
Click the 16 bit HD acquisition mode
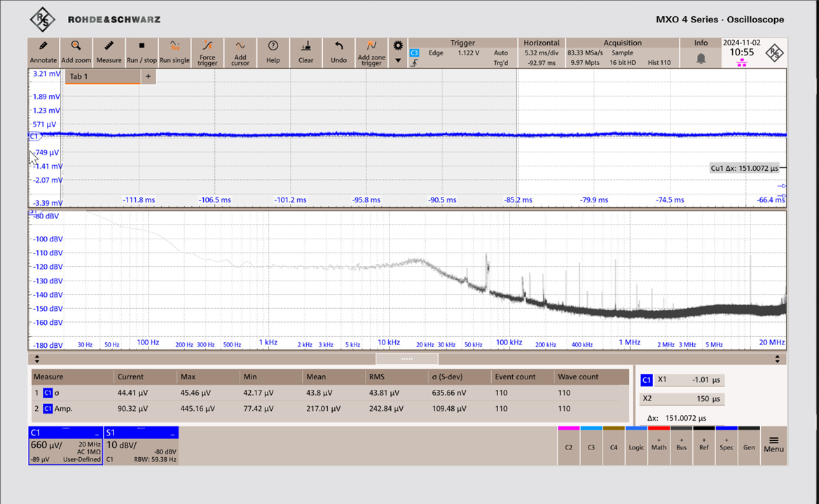(623, 62)
